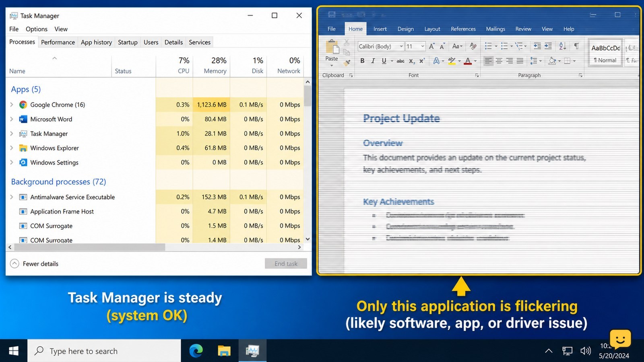Sort paragraphs A to Z in Word

(563, 46)
